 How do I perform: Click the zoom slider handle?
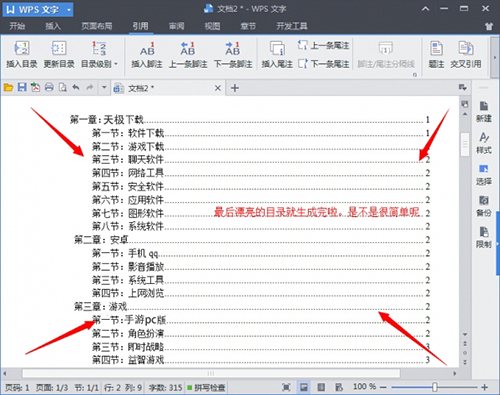point(435,387)
